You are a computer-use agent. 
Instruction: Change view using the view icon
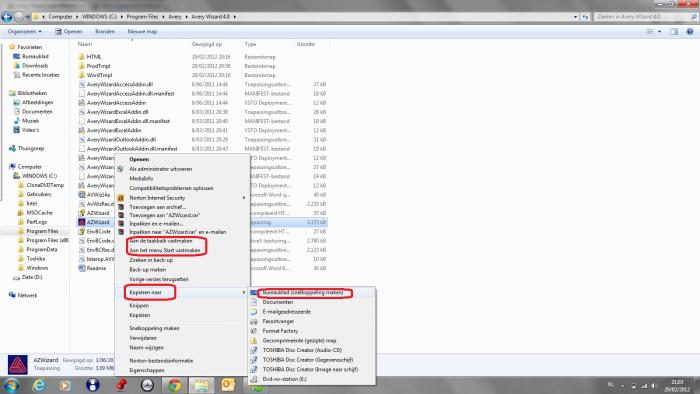coord(650,31)
